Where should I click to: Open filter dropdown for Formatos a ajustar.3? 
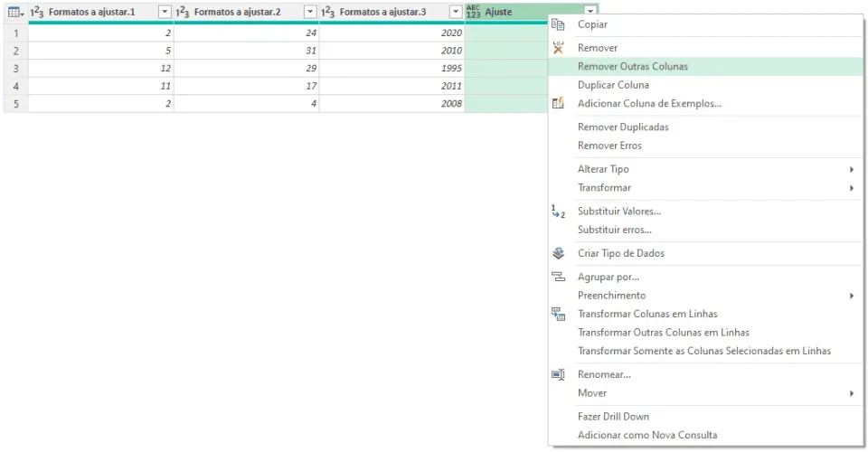click(x=456, y=12)
